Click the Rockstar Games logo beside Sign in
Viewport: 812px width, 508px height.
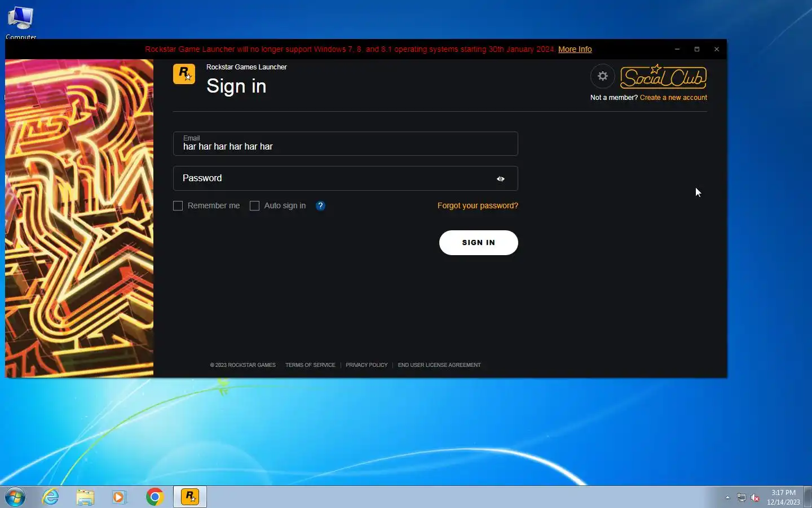[x=184, y=74]
